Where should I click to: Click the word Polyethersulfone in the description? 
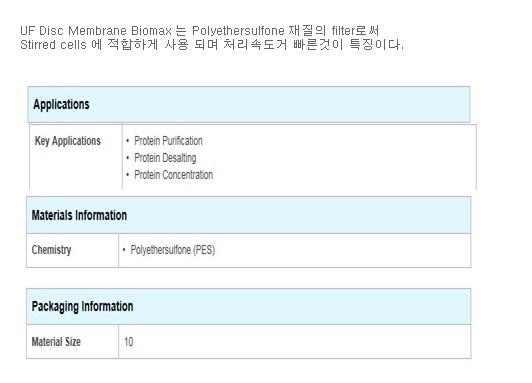click(238, 31)
